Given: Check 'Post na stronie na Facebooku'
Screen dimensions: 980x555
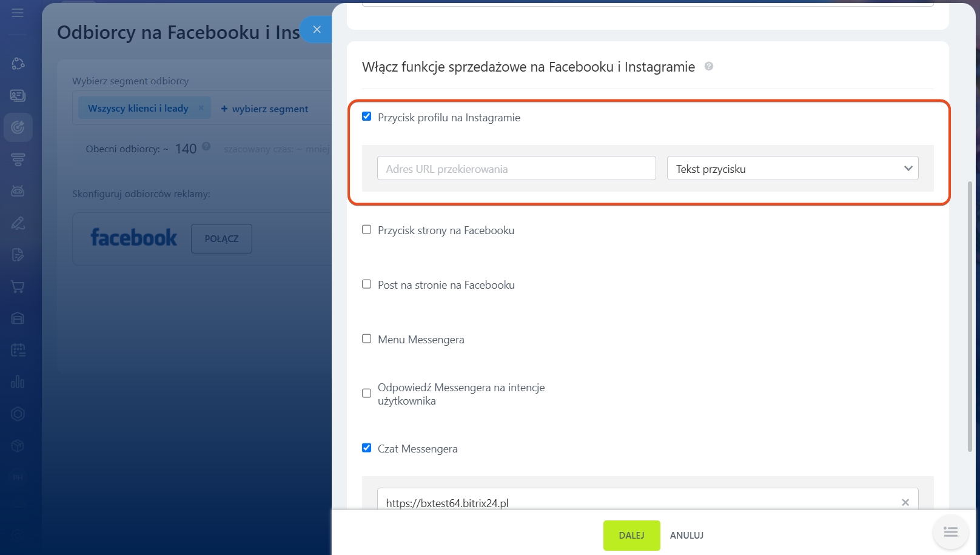Looking at the screenshot, I should tap(366, 284).
